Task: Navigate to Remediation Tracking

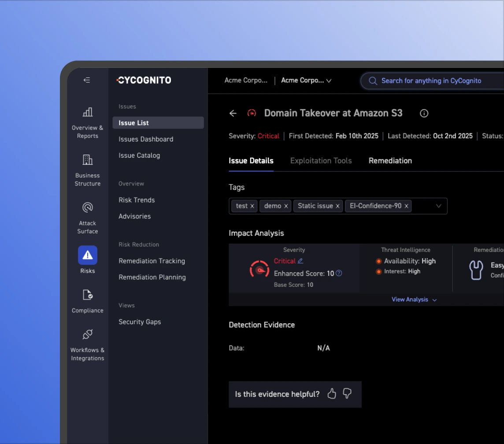Action: click(152, 261)
